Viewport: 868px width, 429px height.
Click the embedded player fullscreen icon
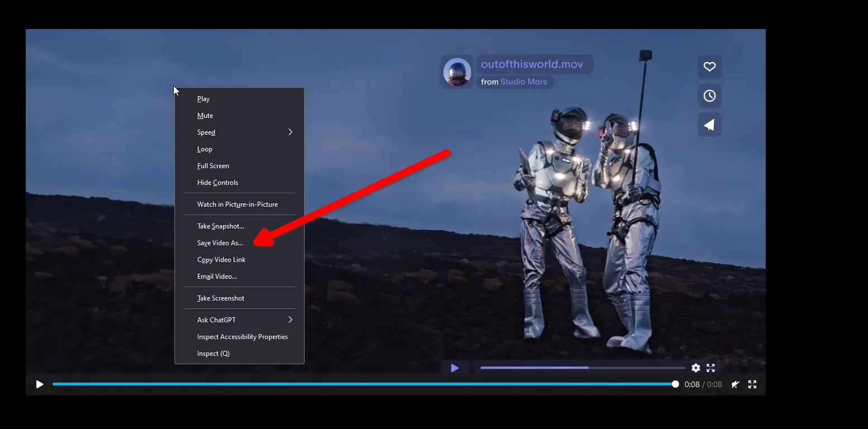pos(711,368)
